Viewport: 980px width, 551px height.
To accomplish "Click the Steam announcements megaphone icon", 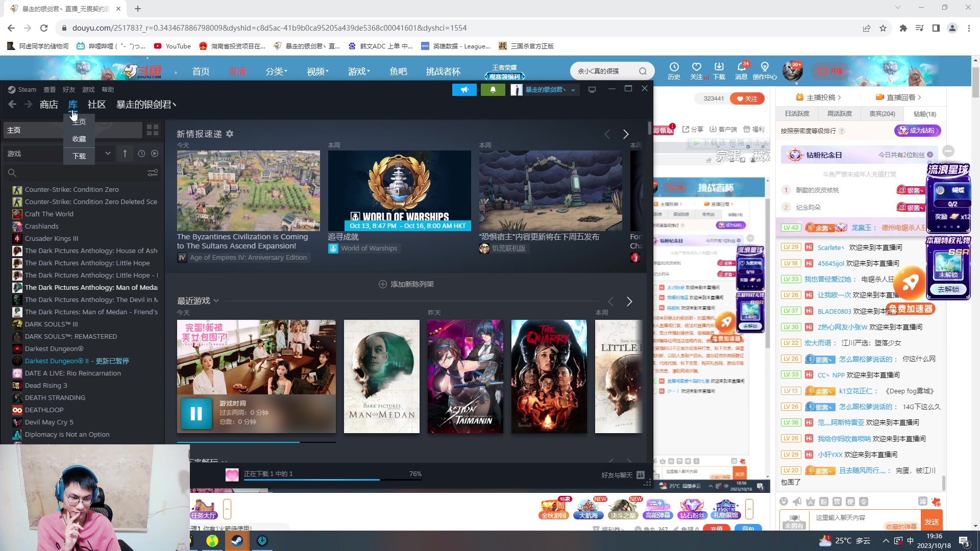I will pyautogui.click(x=464, y=90).
